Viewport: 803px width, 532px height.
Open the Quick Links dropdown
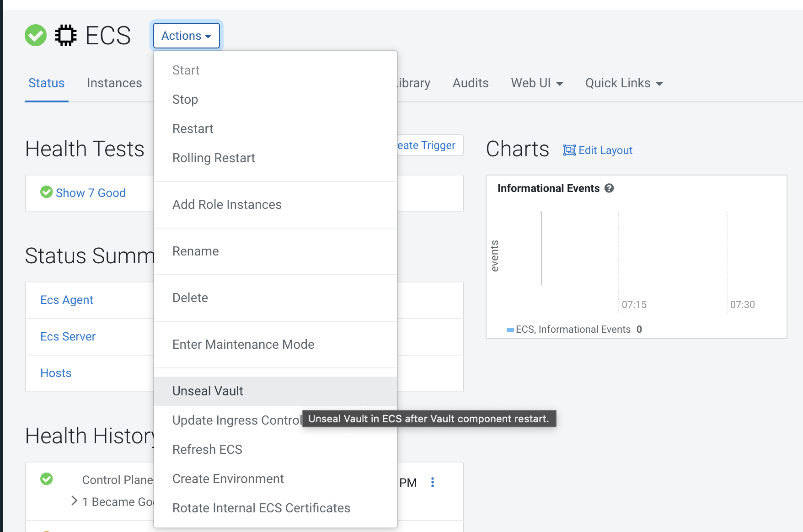[624, 83]
